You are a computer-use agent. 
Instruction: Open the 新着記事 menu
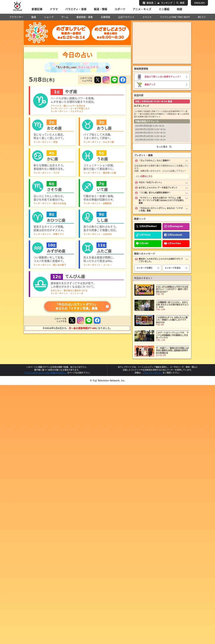coord(37,9)
